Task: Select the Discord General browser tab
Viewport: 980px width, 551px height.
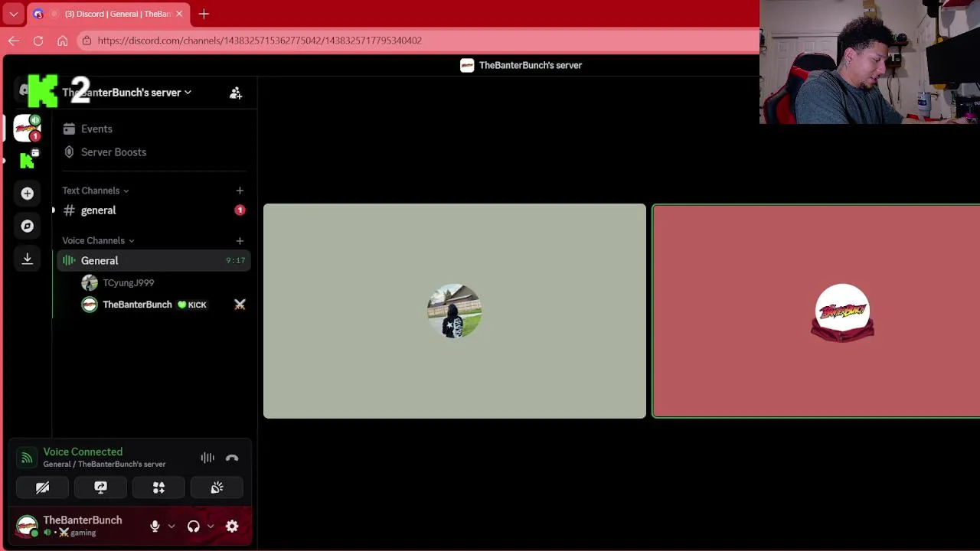Action: coord(107,14)
